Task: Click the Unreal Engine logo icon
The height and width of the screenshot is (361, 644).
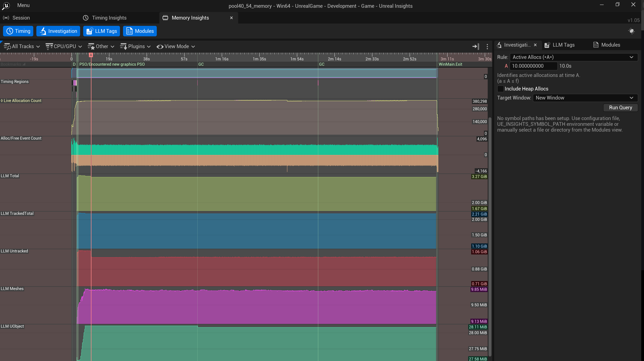Action: tap(6, 6)
